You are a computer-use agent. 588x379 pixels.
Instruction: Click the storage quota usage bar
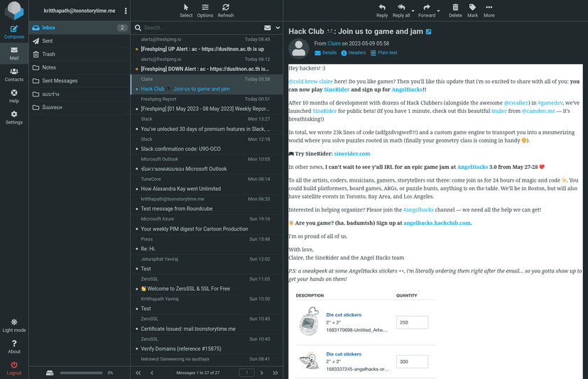coord(81,373)
